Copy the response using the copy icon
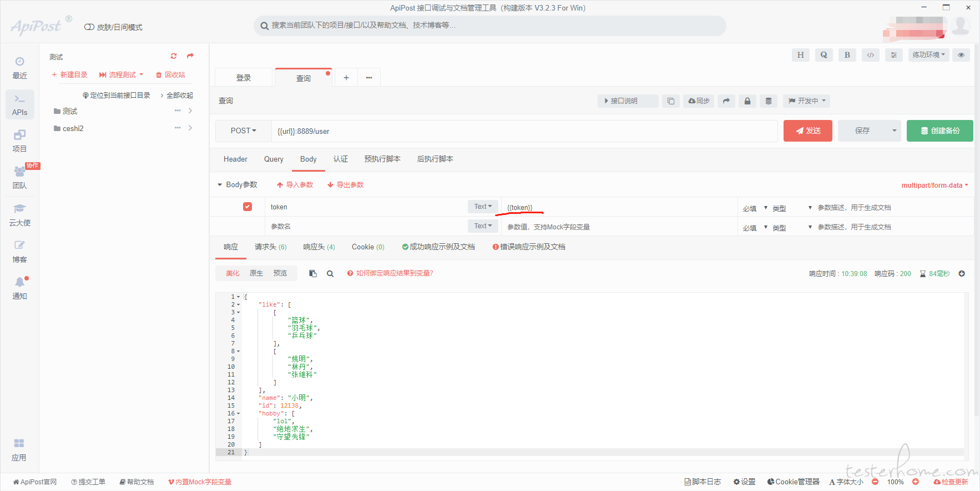980x491 pixels. [313, 273]
